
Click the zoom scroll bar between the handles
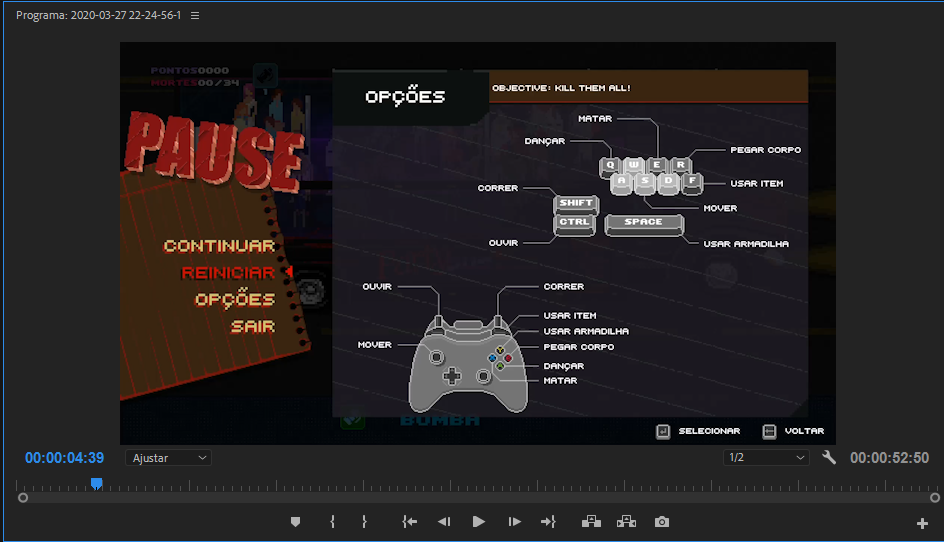479,498
